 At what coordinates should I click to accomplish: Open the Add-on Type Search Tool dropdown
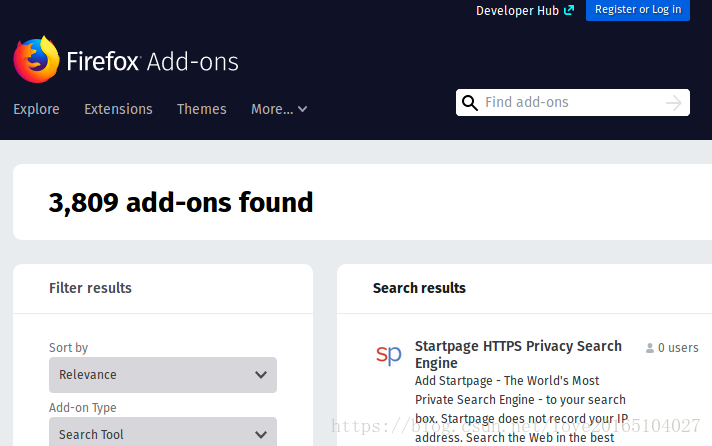click(x=163, y=432)
